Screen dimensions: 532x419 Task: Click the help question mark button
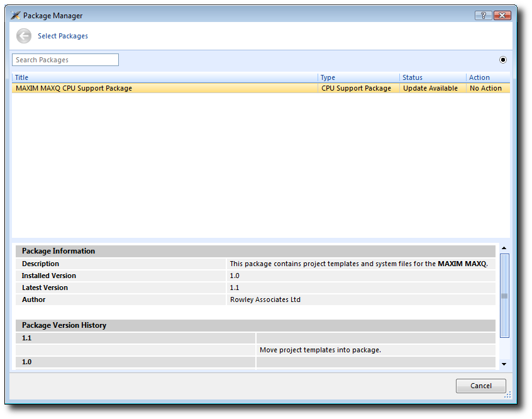tap(484, 16)
